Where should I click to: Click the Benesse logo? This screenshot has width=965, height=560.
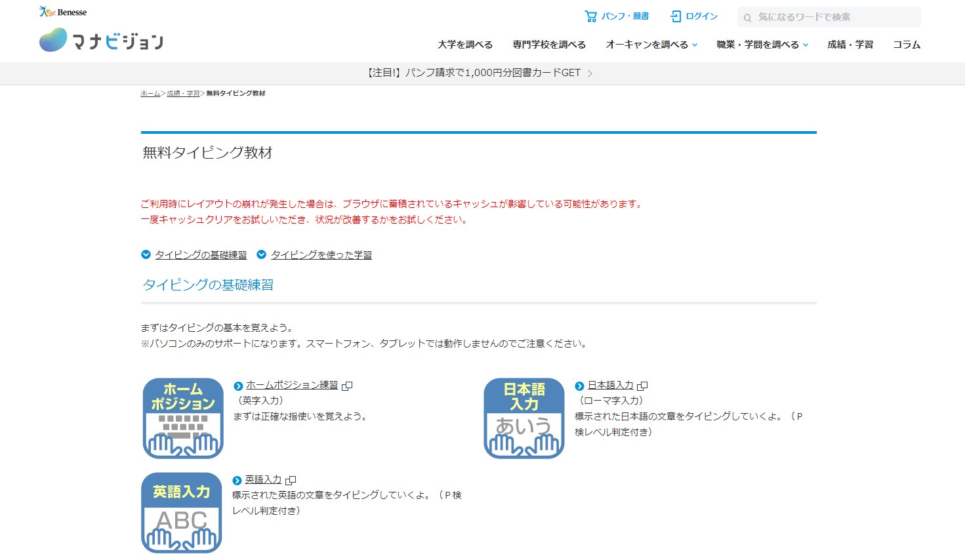click(x=63, y=12)
